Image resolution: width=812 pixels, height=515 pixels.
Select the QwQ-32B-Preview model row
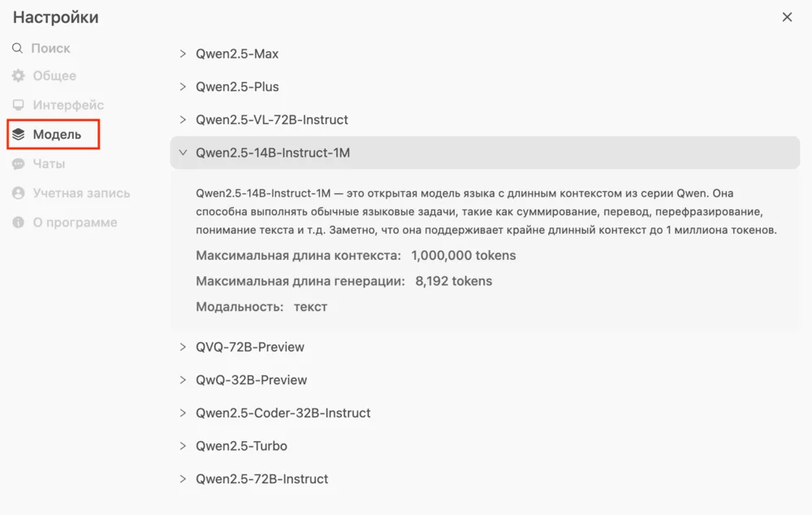tap(252, 380)
